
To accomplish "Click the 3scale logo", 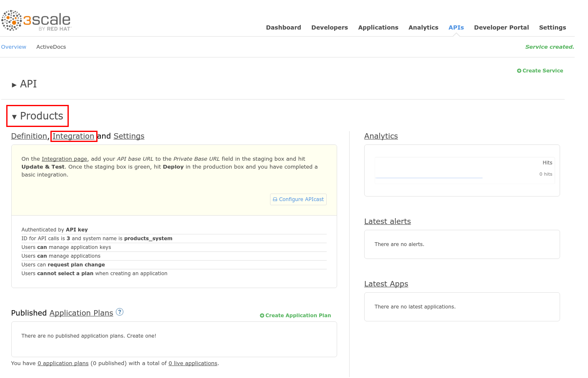I will (x=36, y=21).
